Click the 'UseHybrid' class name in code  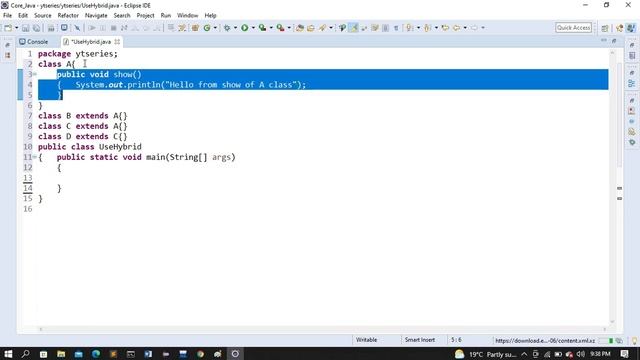click(x=120, y=147)
